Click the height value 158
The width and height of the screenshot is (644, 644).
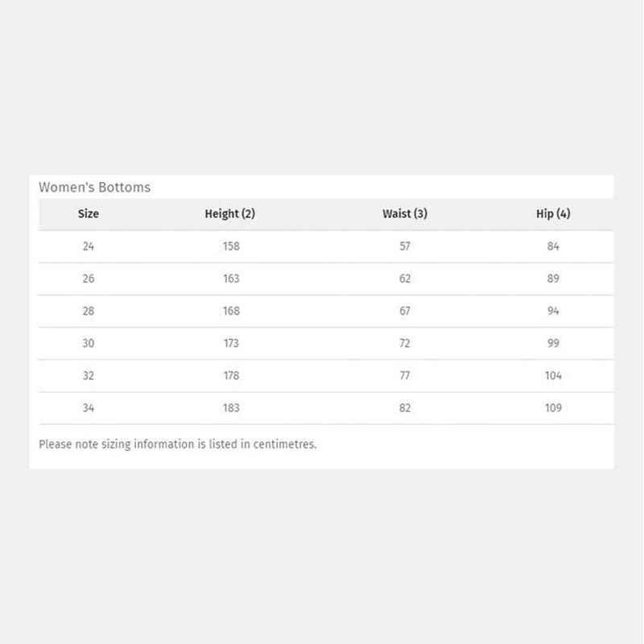231,246
